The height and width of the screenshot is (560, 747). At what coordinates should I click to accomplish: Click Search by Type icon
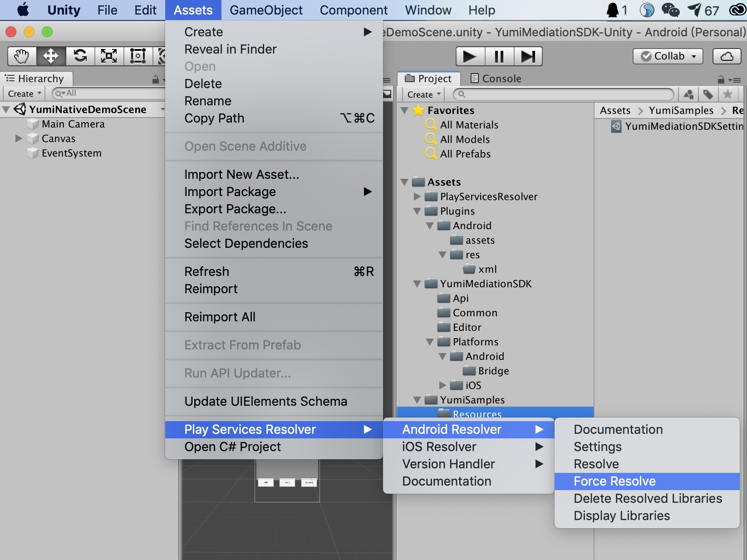tap(688, 94)
